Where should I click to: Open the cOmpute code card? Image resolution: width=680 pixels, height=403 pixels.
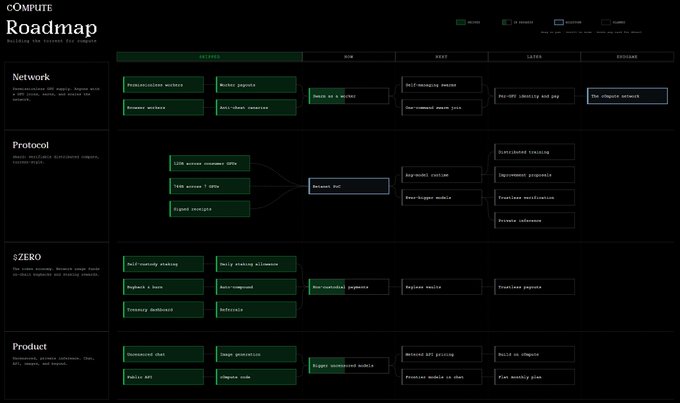[256, 377]
